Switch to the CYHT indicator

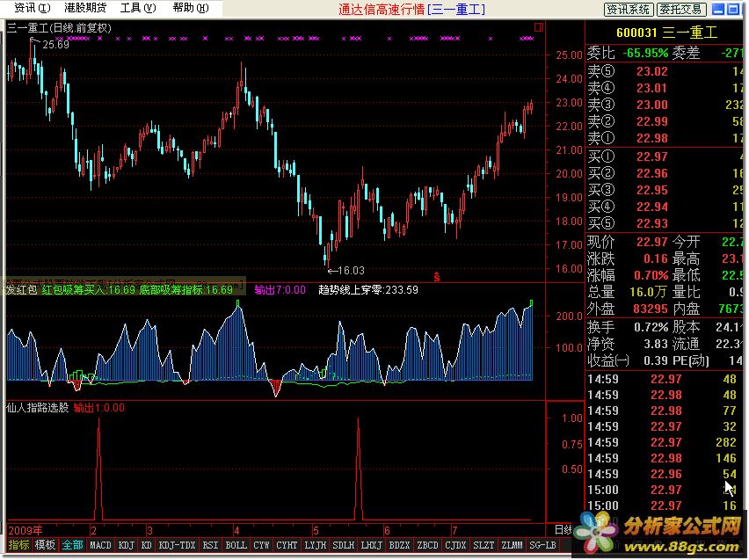coord(287,545)
